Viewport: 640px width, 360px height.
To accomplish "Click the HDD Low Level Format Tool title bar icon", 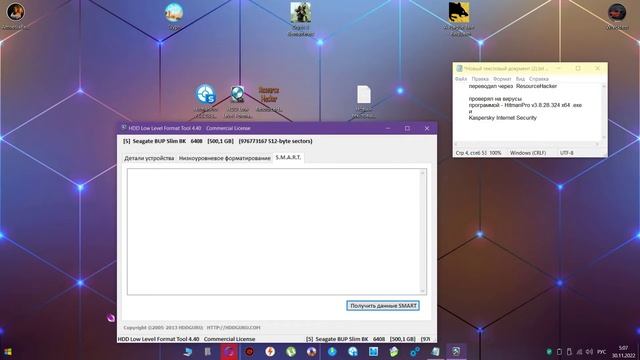I will point(123,128).
